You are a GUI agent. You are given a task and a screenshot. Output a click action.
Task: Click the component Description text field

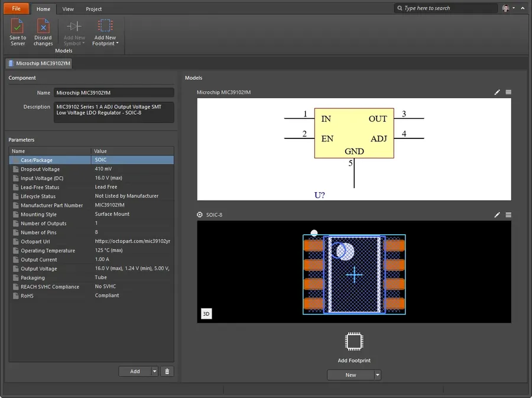point(114,112)
